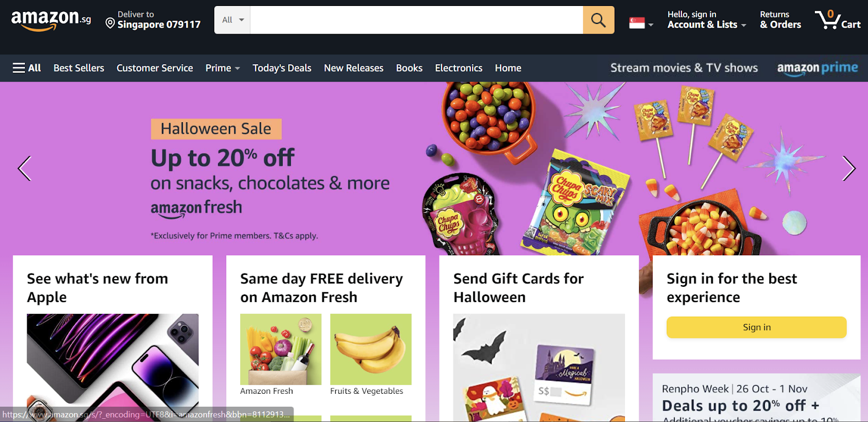
Task: Select Best Sellers from navigation bar
Action: tap(79, 68)
